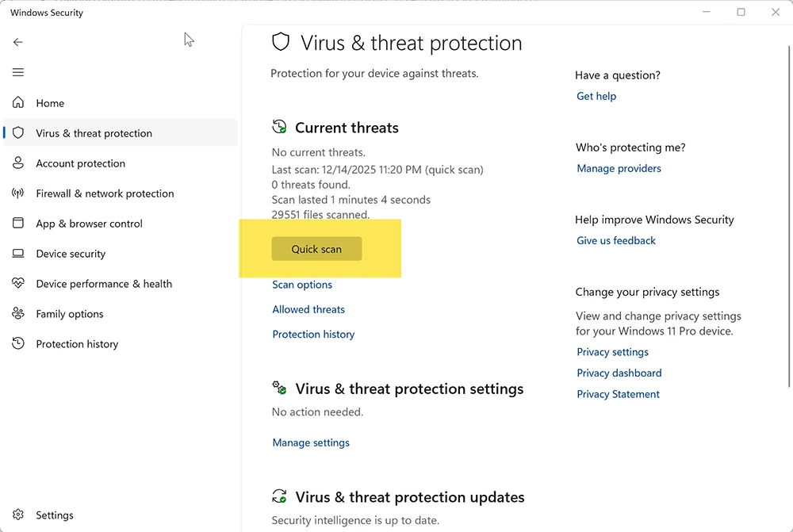Select the Home shield icon in sidebar
This screenshot has height=532, width=793.
(x=17, y=102)
